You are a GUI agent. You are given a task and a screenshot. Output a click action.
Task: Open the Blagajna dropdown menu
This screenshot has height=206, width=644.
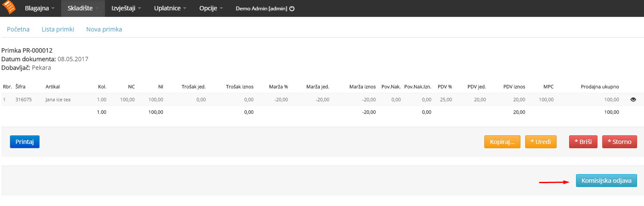pyautogui.click(x=40, y=8)
